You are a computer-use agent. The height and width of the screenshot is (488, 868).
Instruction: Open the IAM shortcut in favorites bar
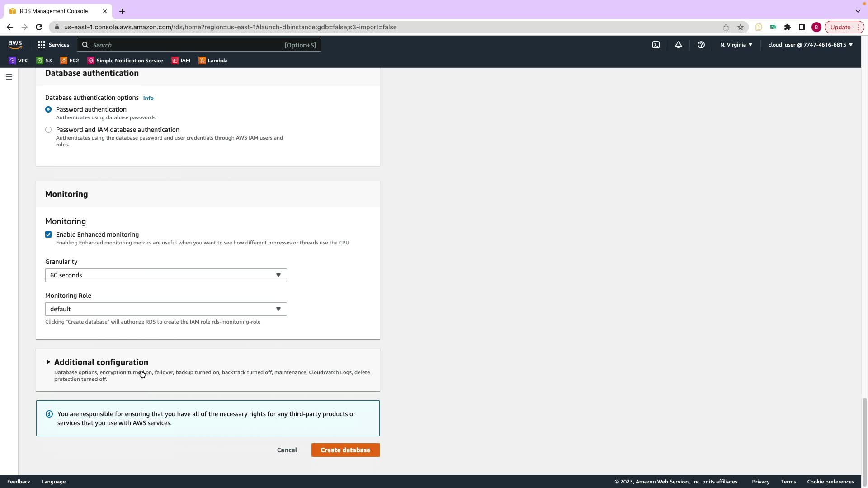pos(181,61)
